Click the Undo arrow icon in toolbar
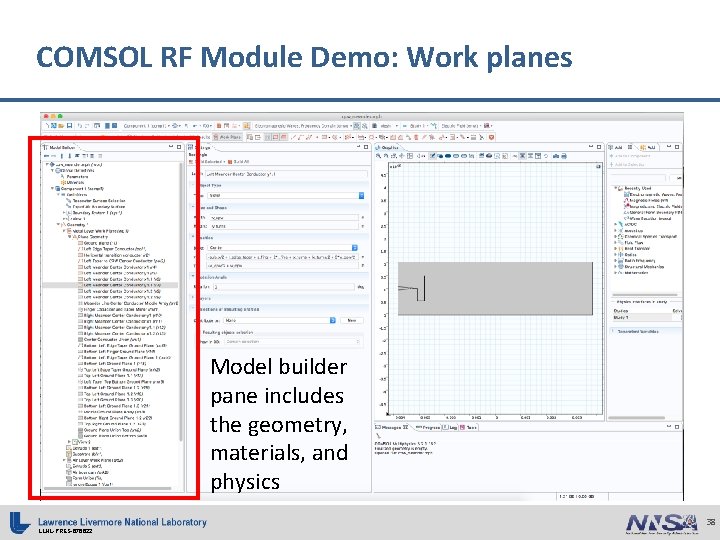This screenshot has width=720, height=540. [79, 125]
